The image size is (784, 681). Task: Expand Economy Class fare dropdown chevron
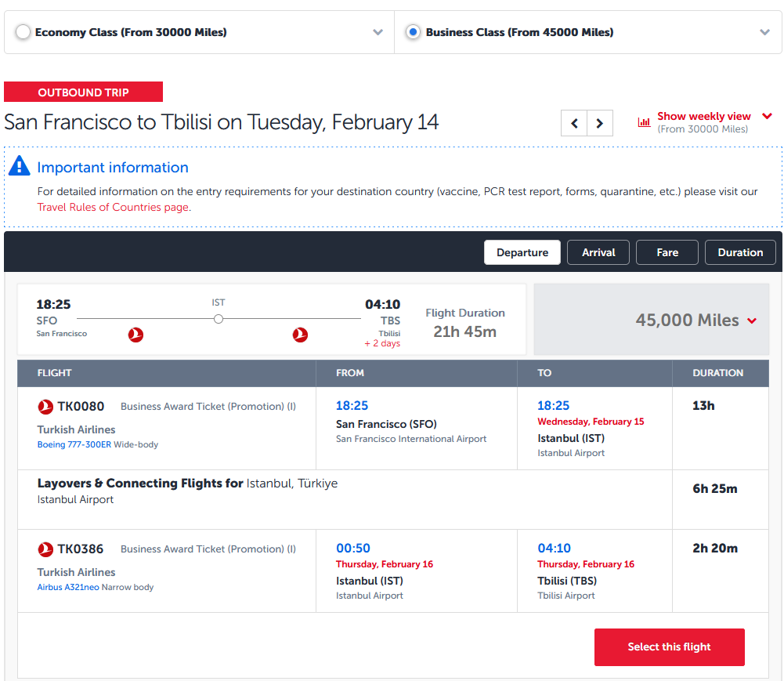[x=378, y=33]
